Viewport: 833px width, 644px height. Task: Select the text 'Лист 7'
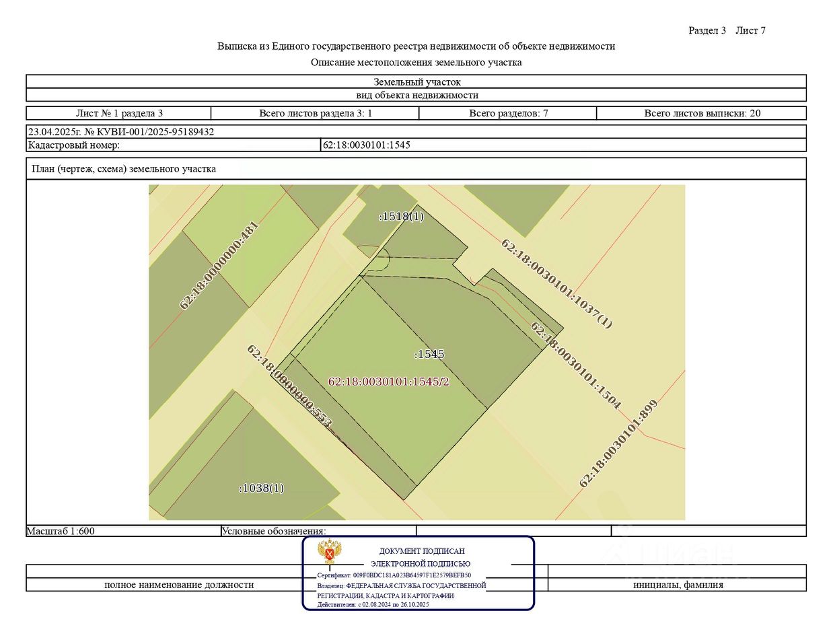click(x=750, y=30)
